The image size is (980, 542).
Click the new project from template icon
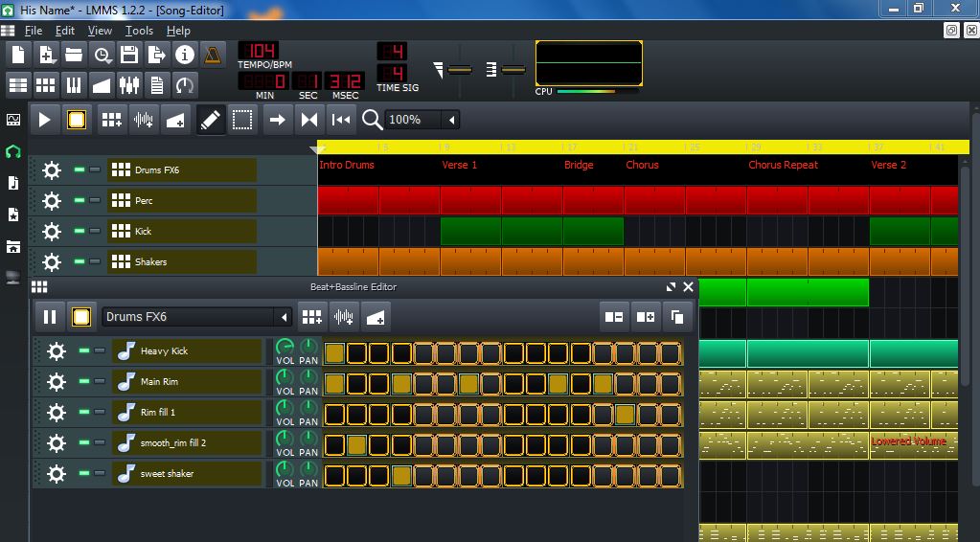coord(46,55)
